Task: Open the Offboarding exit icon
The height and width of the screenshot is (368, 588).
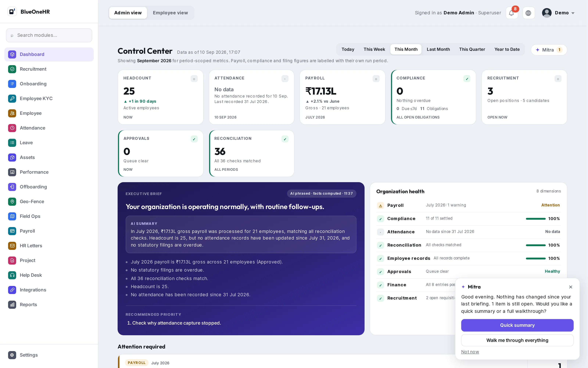Action: 12,187
